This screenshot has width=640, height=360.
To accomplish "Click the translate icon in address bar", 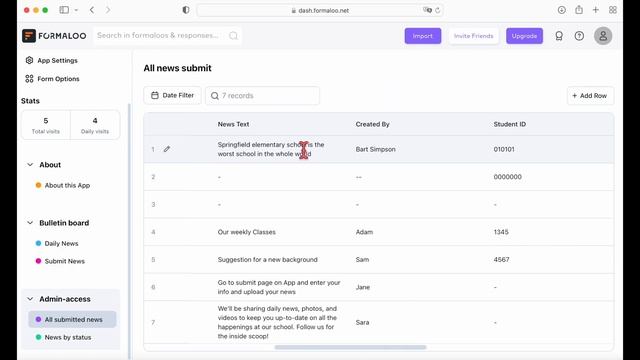I will click(427, 10).
